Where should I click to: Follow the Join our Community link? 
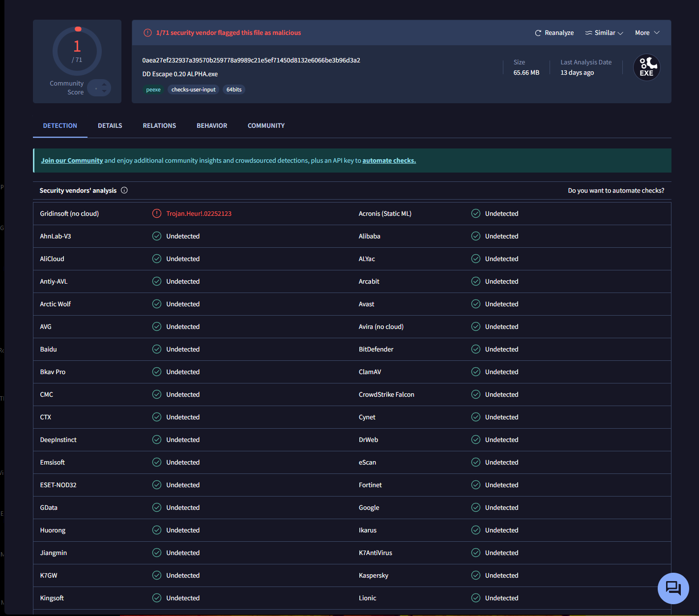tap(72, 161)
